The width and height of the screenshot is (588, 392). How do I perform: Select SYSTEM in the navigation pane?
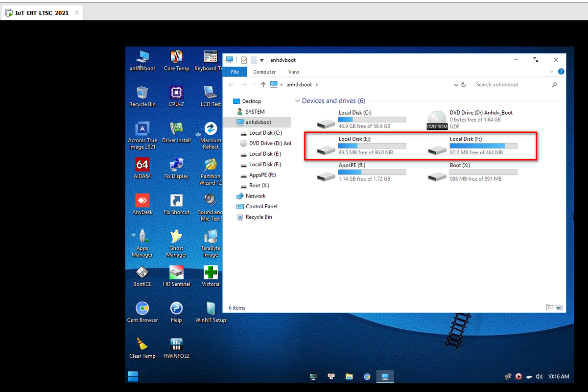[x=255, y=112]
